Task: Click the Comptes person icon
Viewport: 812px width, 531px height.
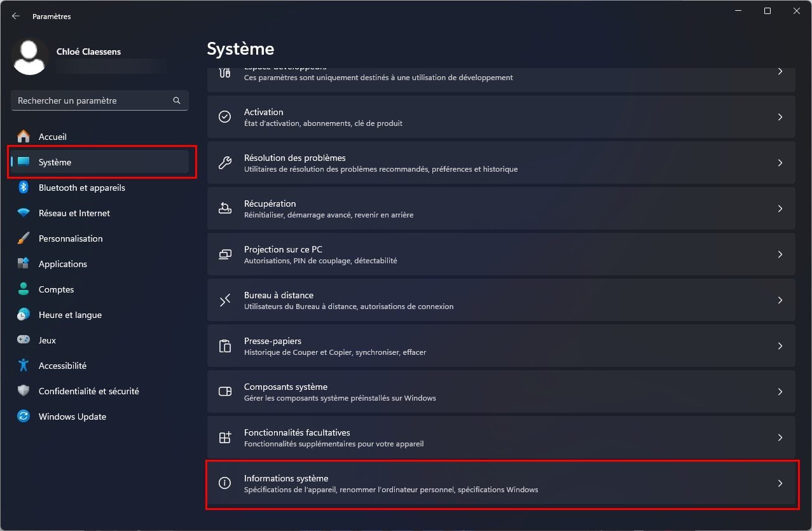Action: click(24, 289)
